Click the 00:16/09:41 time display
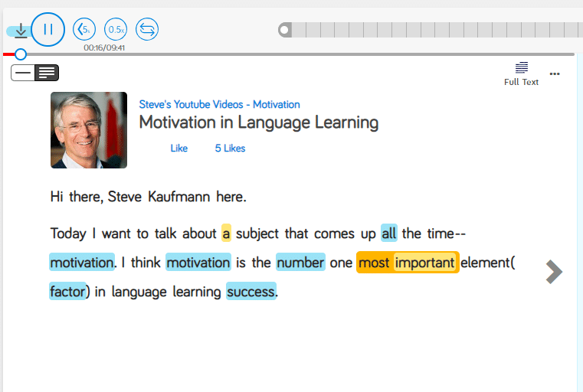This screenshot has height=392, width=583. pos(104,47)
